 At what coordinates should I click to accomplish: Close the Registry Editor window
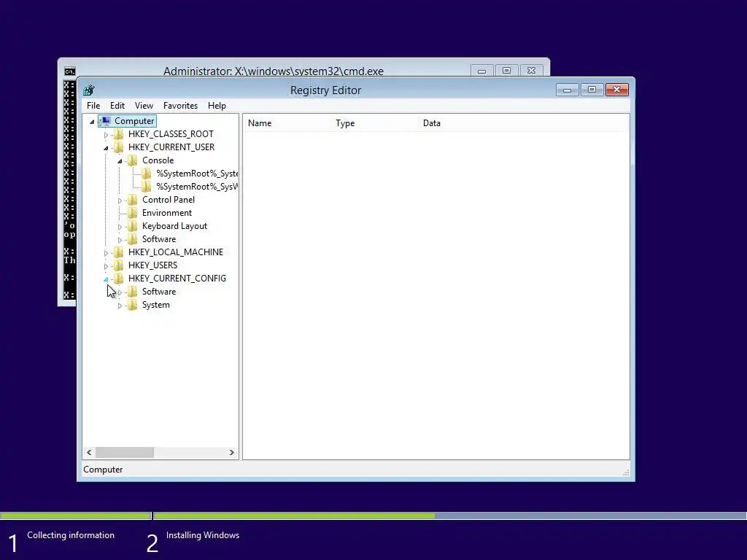click(617, 90)
